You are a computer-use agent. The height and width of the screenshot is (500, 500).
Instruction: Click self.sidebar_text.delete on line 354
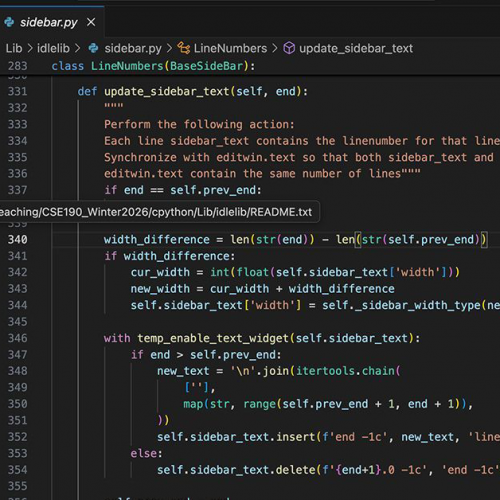pos(236,470)
